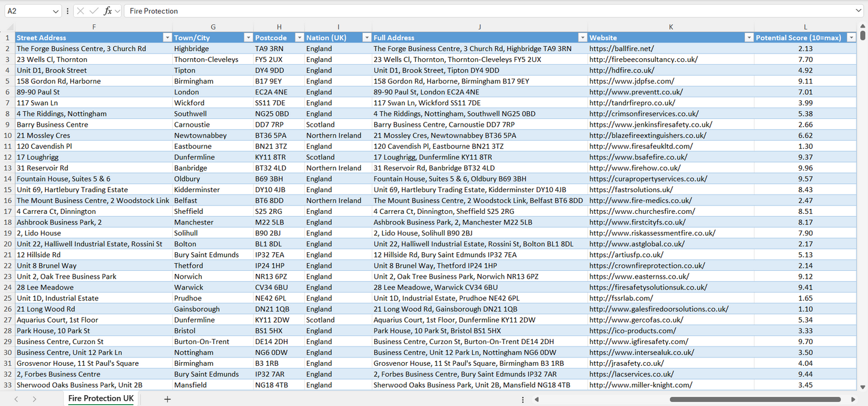
Task: Open the Nation (UK) filter dropdown
Action: 366,37
